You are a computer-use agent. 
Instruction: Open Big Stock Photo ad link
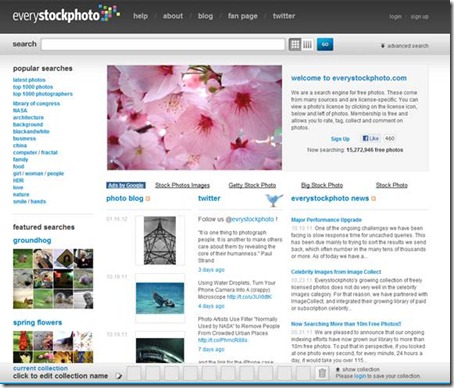(322, 185)
